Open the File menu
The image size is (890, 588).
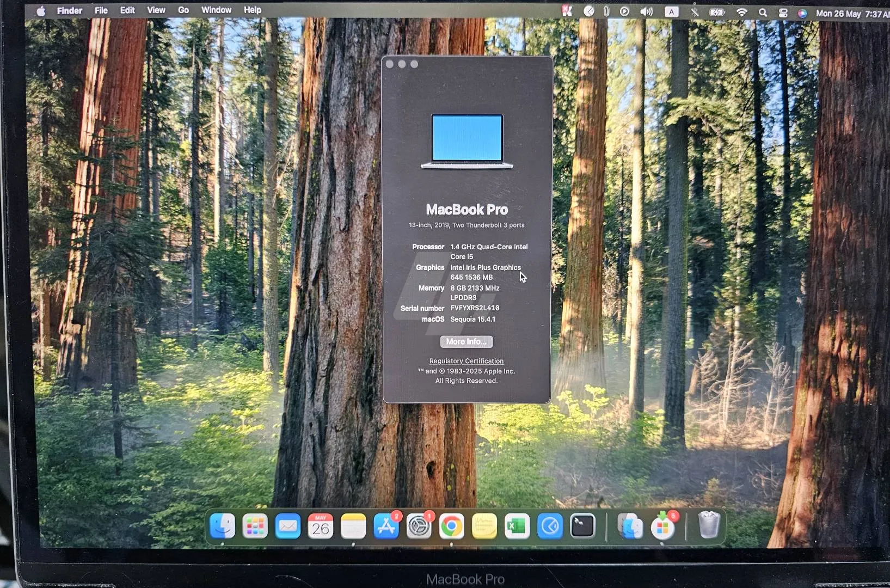101,10
